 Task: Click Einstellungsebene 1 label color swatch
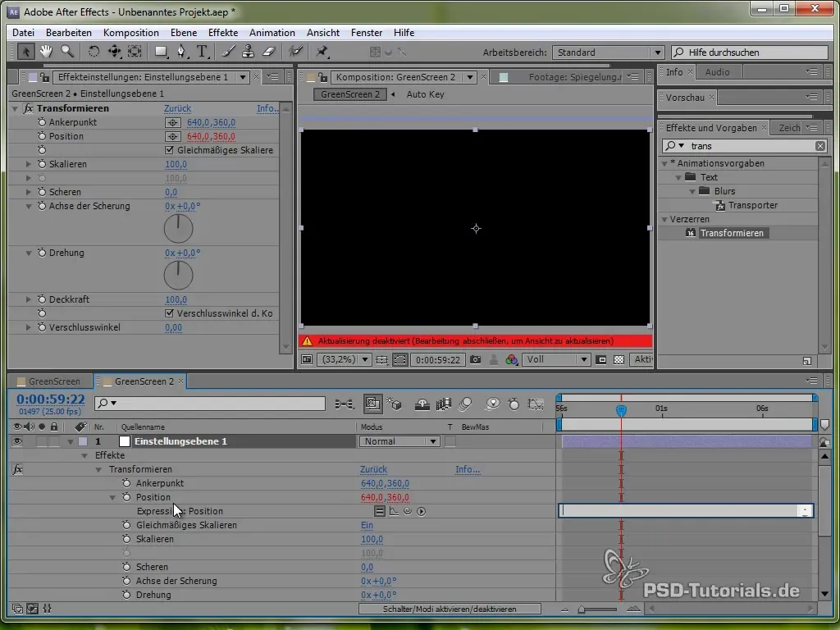[x=83, y=441]
